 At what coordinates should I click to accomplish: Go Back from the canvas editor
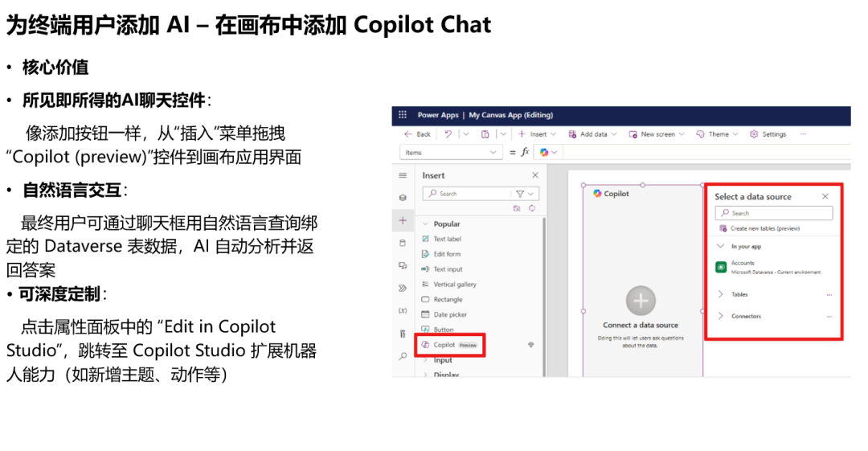(x=417, y=134)
